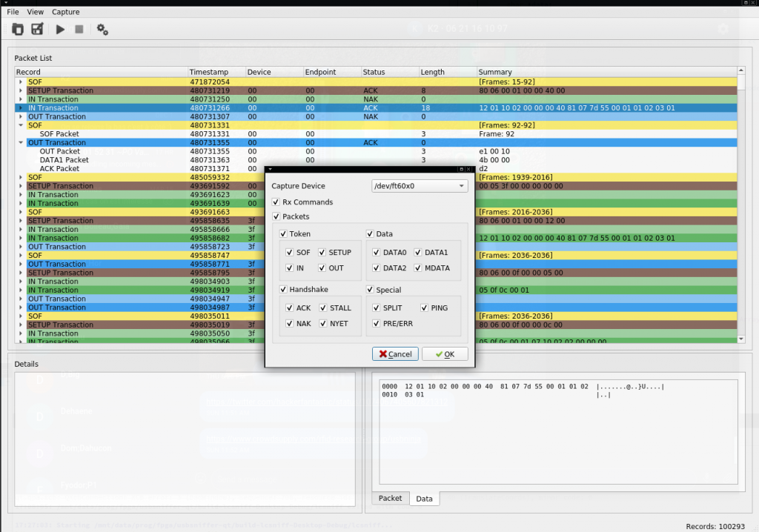Click the OK button in dialog
Viewport: 759px width, 532px height.
(445, 354)
